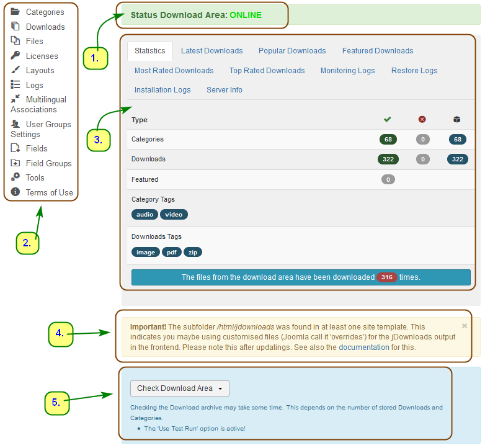Image resolution: width=485 pixels, height=448 pixels.
Task: Open Field Groups section
Action: [x=49, y=163]
